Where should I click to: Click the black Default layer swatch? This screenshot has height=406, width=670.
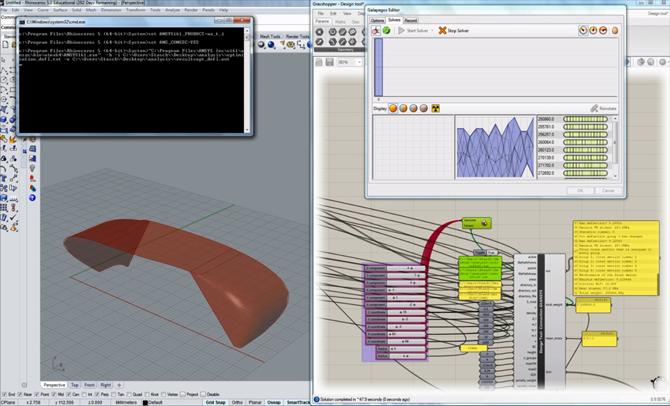[x=145, y=403]
